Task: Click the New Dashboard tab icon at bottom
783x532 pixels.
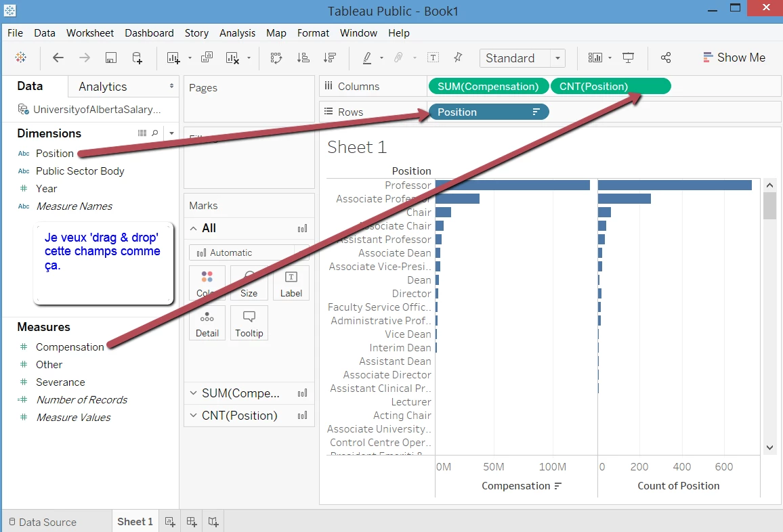Action: coord(192,522)
